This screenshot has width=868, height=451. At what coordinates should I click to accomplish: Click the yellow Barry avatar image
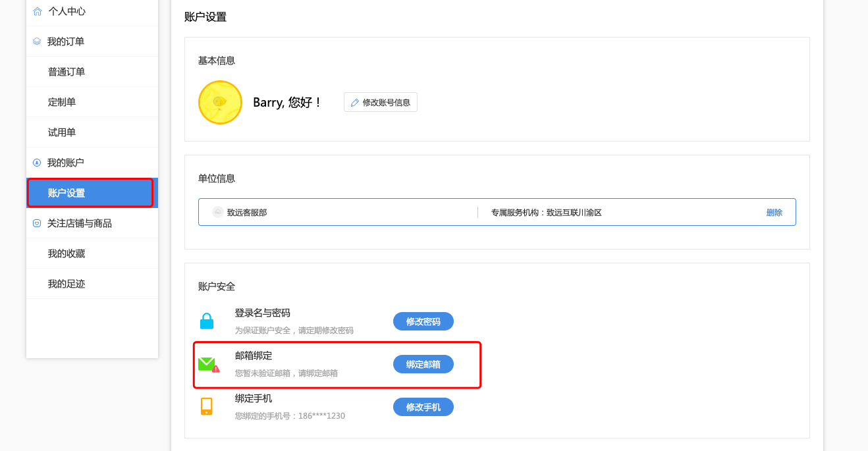(220, 103)
